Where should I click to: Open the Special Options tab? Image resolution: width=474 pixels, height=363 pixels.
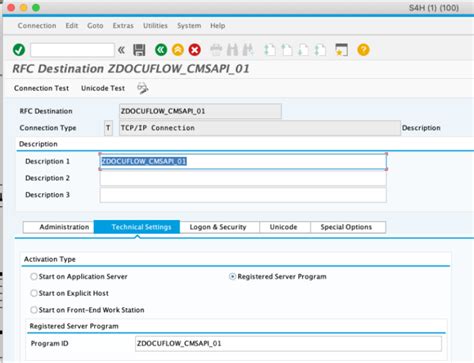[346, 227]
